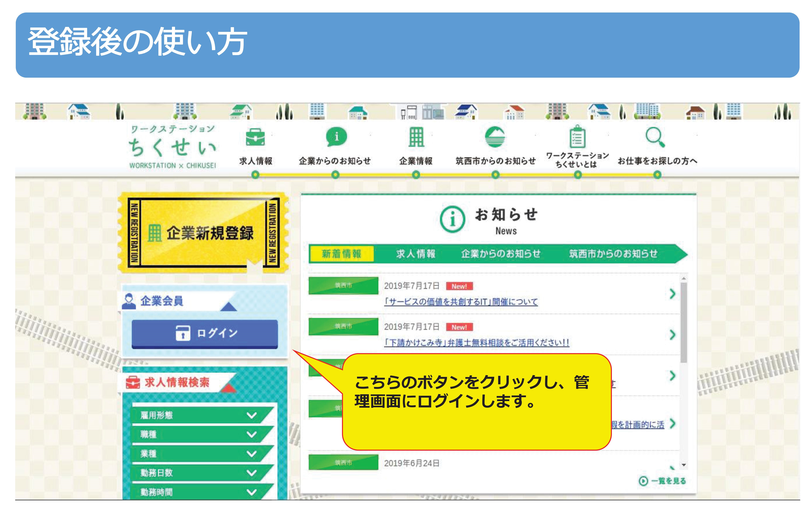This screenshot has height=512, width=812.
Task: Open the 企業情報 menu label in header
Action: pos(416,161)
